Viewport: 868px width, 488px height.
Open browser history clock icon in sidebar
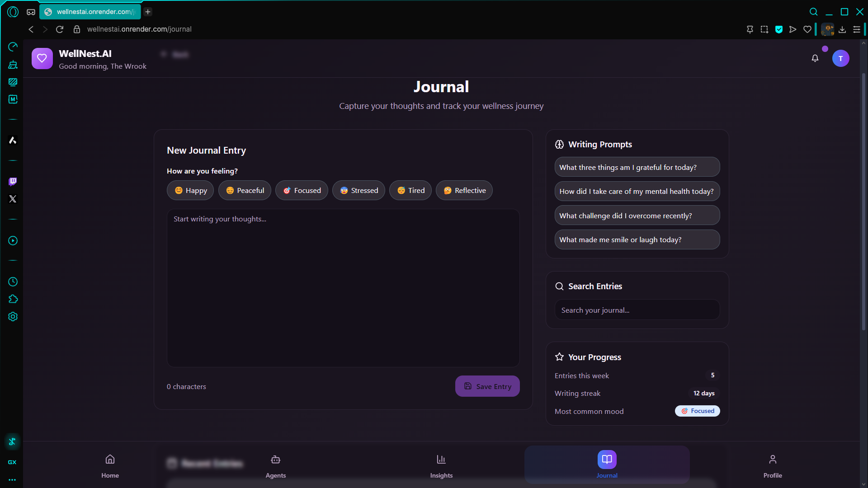(x=13, y=282)
